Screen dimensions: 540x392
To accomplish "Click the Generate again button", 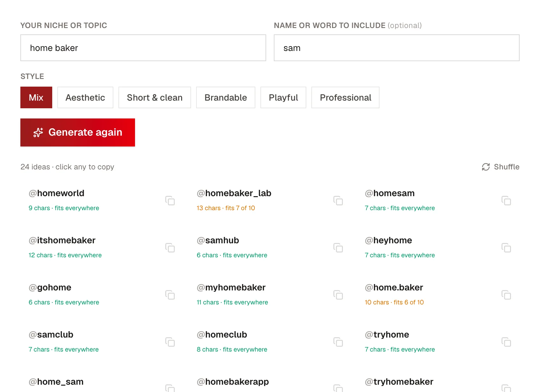I will (x=78, y=132).
